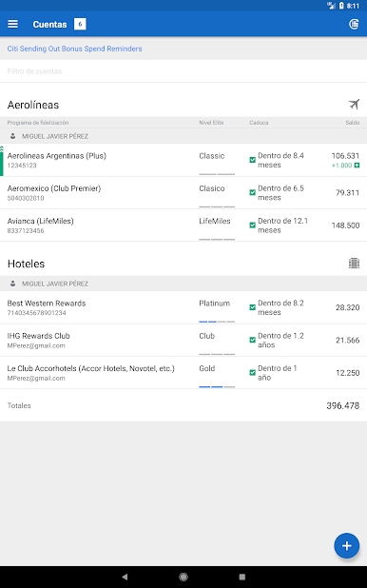Open Citi Sending Out Bonus Spend Reminders link
This screenshot has width=367, height=588.
[74, 49]
